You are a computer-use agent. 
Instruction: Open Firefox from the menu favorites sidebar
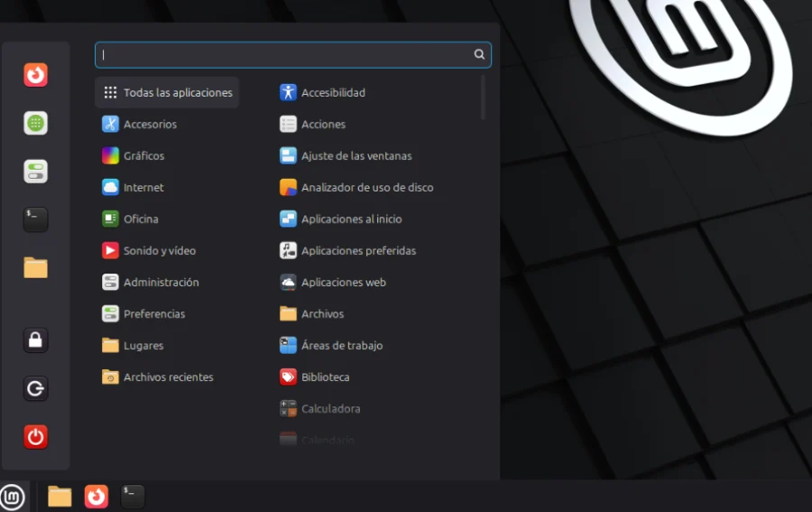[x=35, y=75]
